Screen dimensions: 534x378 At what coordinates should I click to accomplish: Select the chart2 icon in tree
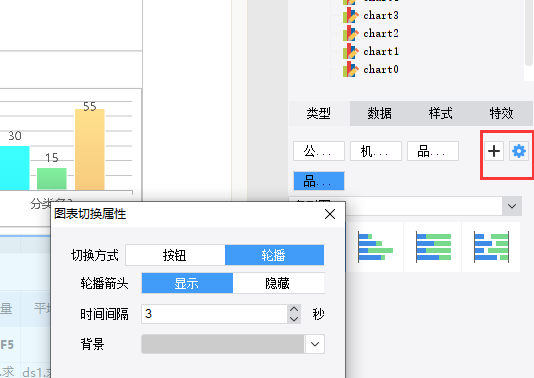click(351, 33)
